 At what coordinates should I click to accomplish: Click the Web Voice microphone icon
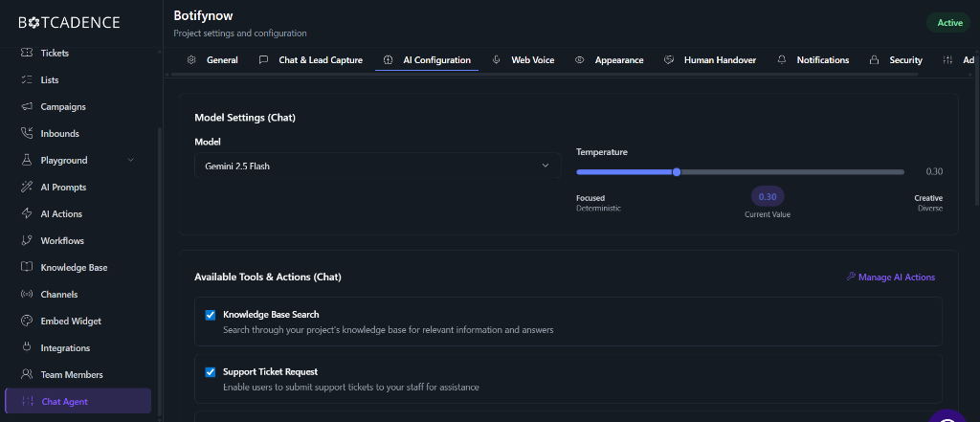pos(497,60)
